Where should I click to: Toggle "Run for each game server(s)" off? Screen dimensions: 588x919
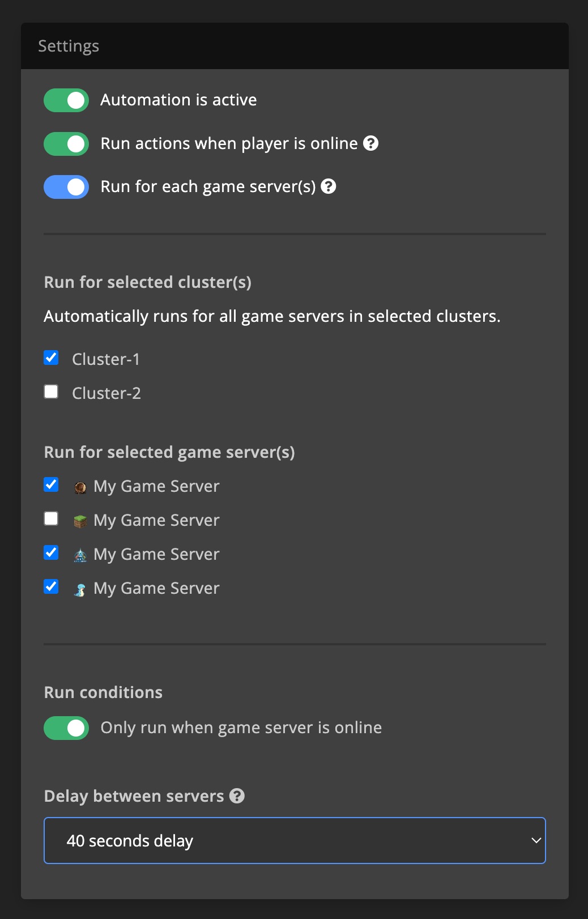click(66, 186)
